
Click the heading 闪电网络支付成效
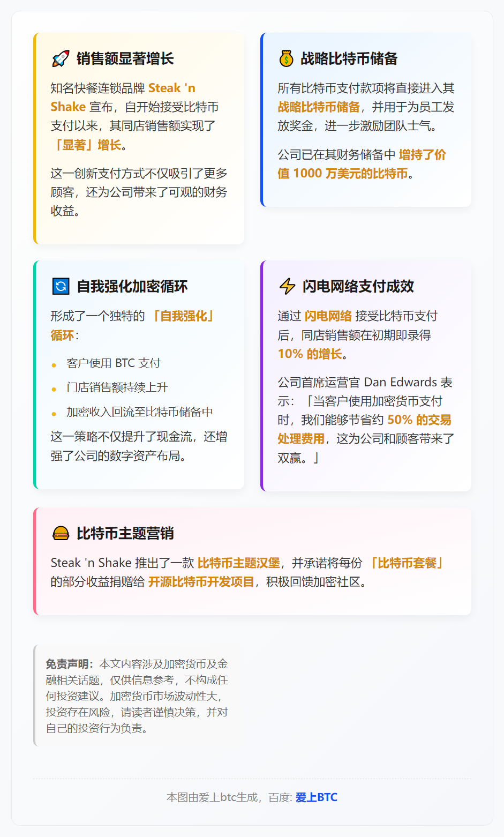(358, 286)
